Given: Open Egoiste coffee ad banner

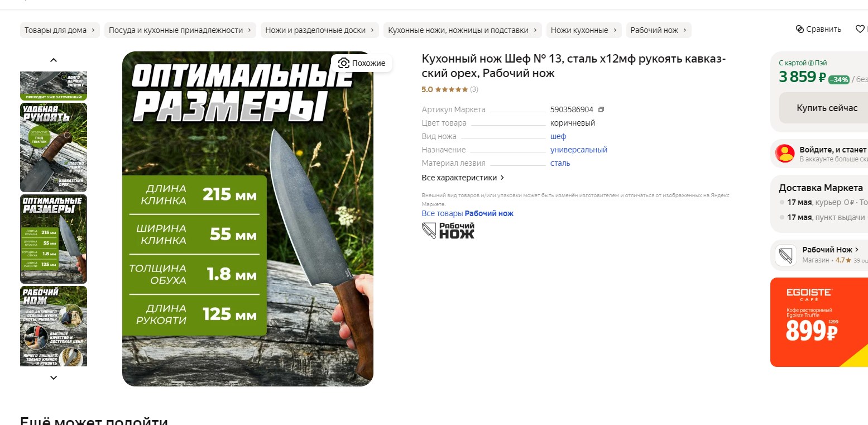Looking at the screenshot, I should 819,322.
